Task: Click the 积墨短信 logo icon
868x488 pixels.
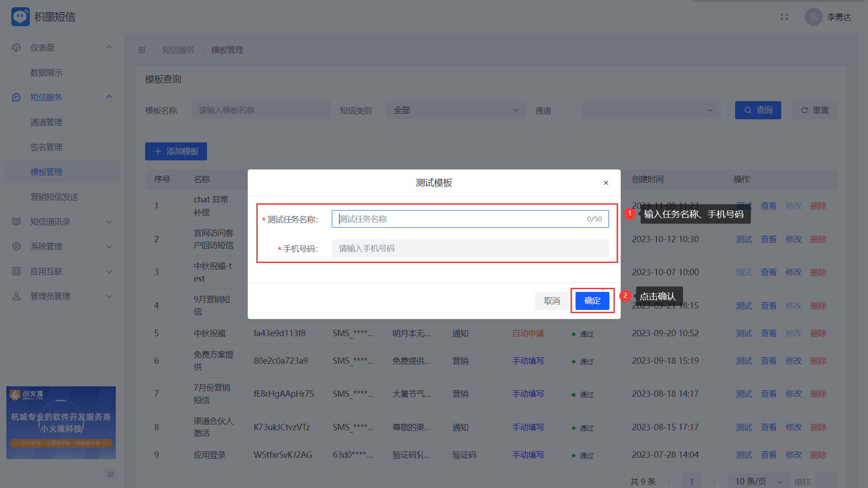Action: coord(20,17)
